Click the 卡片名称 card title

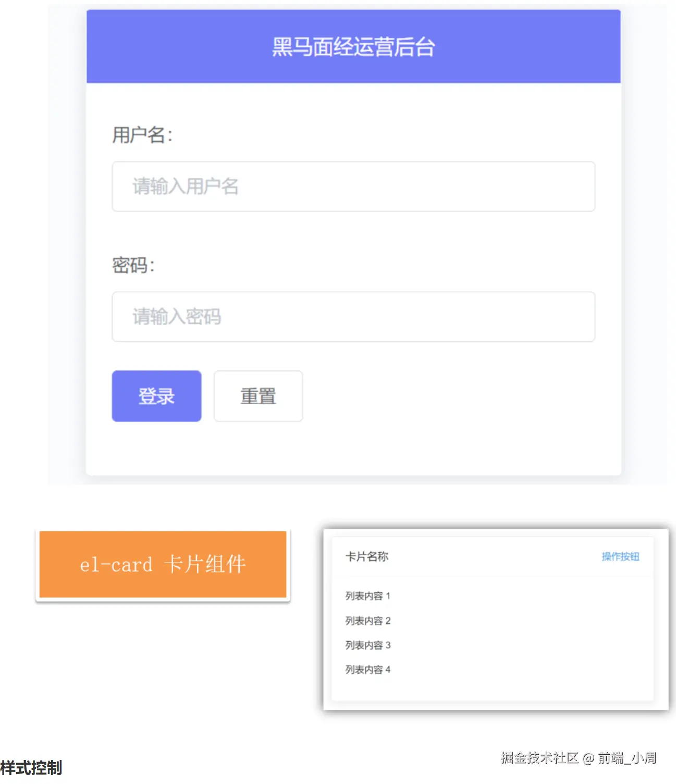point(367,556)
